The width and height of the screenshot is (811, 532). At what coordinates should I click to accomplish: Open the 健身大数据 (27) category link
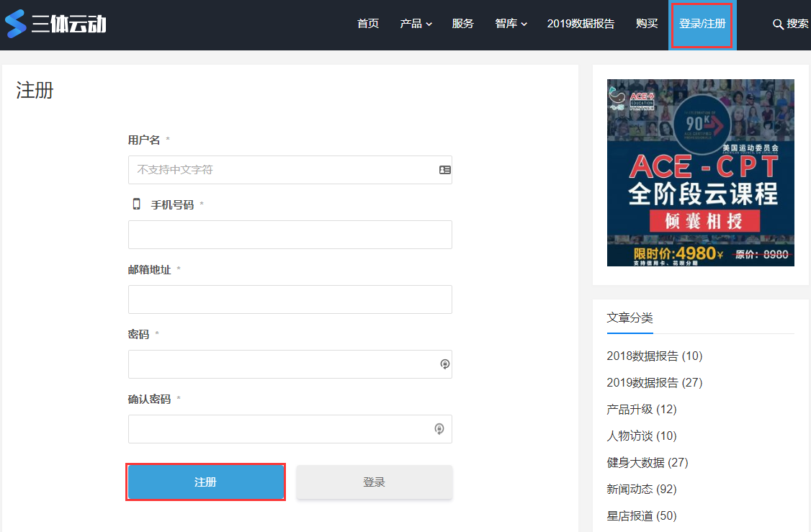click(x=647, y=462)
